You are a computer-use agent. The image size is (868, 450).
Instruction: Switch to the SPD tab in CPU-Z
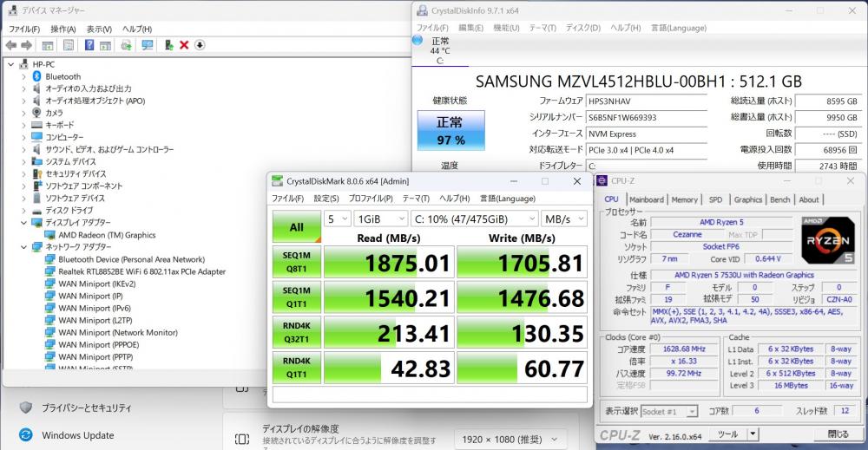coord(716,199)
